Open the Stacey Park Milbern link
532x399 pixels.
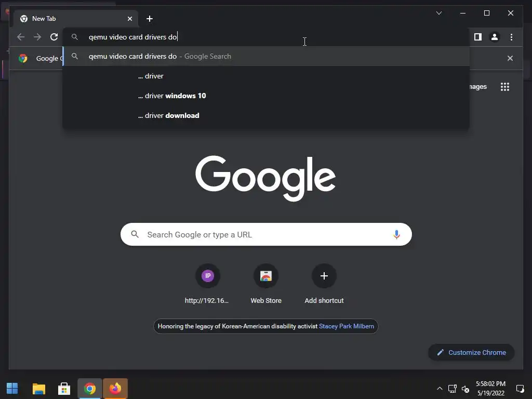click(x=347, y=326)
